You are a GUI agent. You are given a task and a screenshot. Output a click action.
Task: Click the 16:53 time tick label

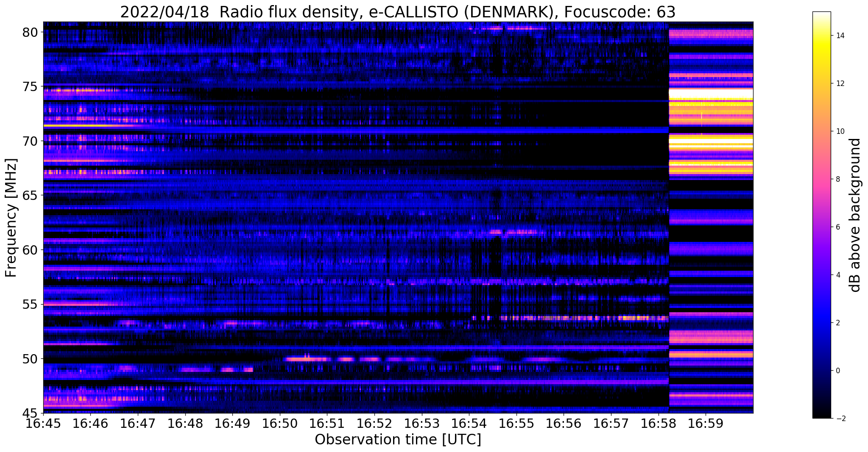421,423
